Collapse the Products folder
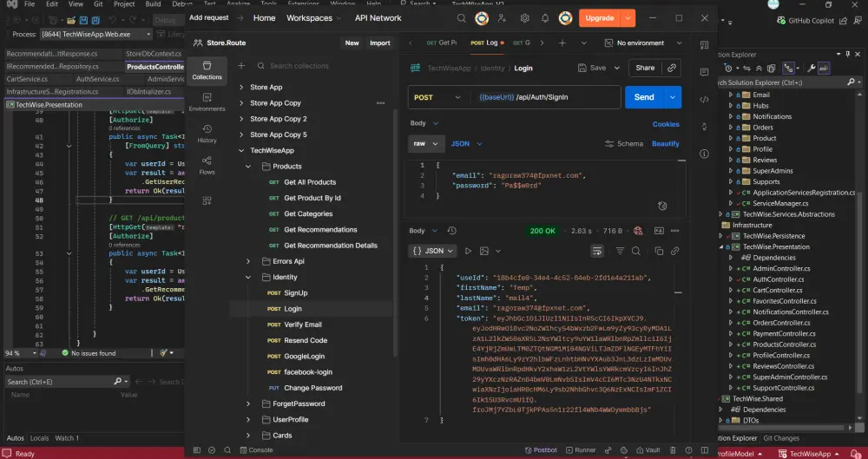868x459 pixels. coord(248,167)
